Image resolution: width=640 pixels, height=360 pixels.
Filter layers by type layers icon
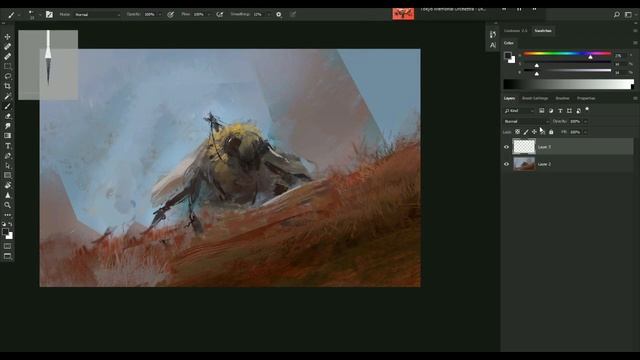(560, 111)
